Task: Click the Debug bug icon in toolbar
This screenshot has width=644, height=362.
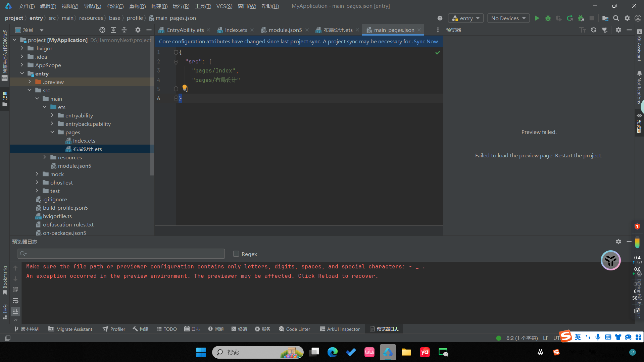Action: [548, 18]
